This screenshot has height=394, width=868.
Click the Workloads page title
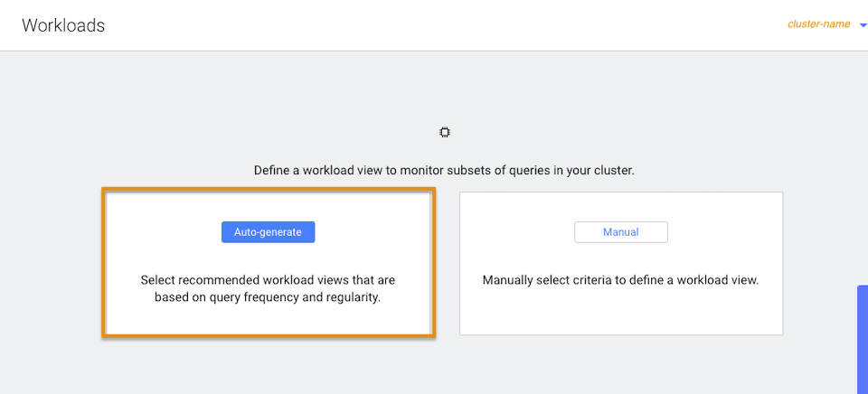coord(63,25)
